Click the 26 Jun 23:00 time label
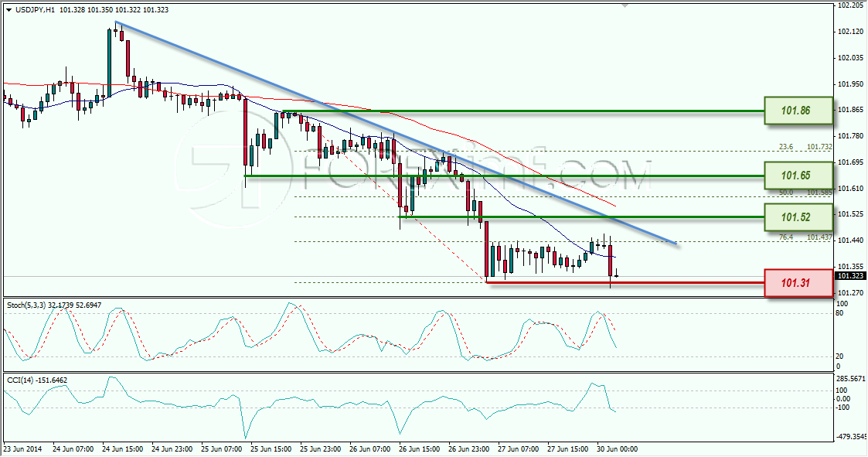Image resolution: width=868 pixels, height=457 pixels. tap(469, 448)
